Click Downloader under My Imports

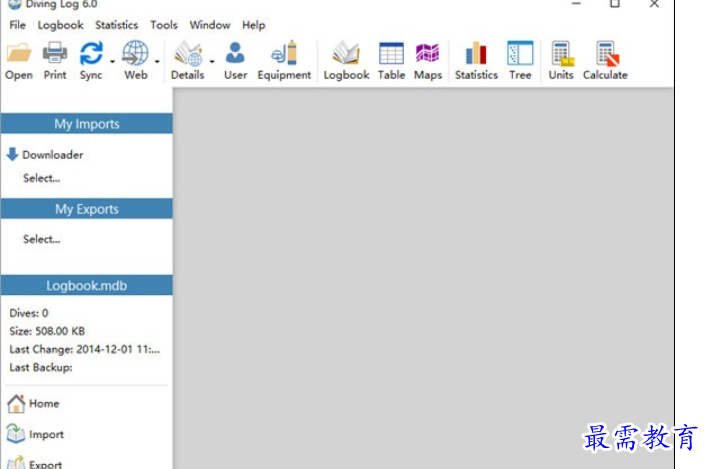52,155
